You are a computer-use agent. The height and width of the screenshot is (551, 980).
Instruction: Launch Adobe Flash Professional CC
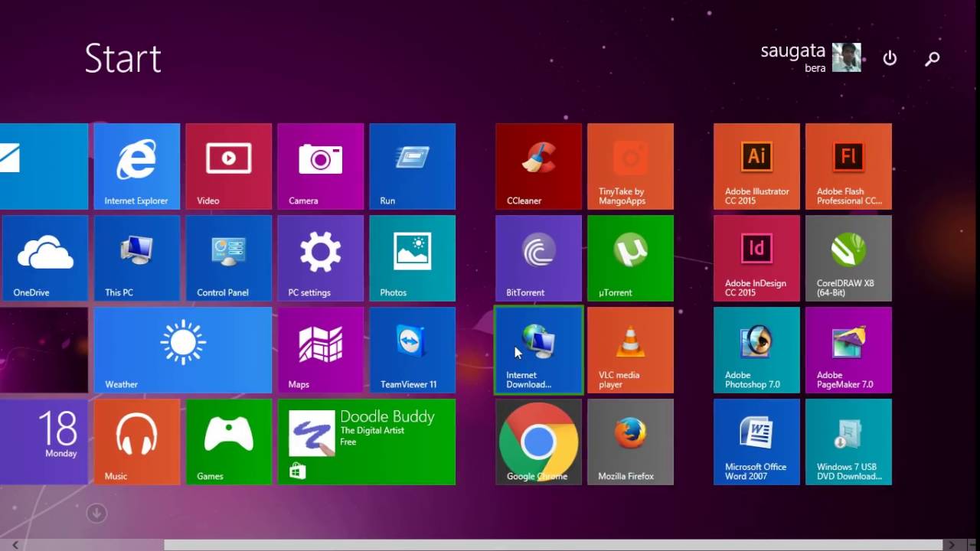click(x=849, y=166)
